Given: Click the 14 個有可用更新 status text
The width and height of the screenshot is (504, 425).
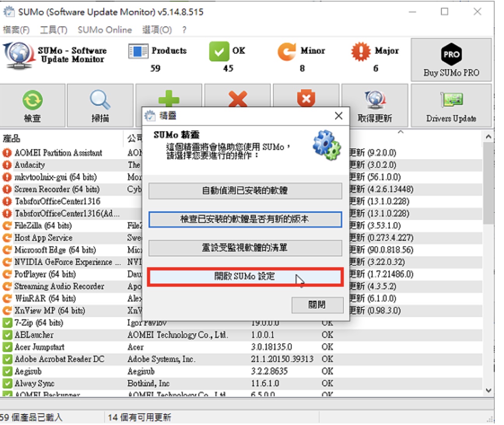Looking at the screenshot, I should coord(139,417).
